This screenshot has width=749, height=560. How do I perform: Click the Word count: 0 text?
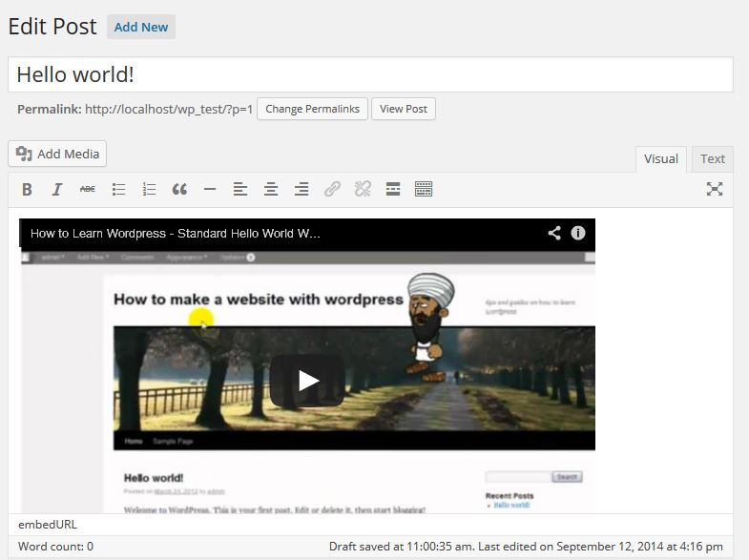(x=55, y=546)
